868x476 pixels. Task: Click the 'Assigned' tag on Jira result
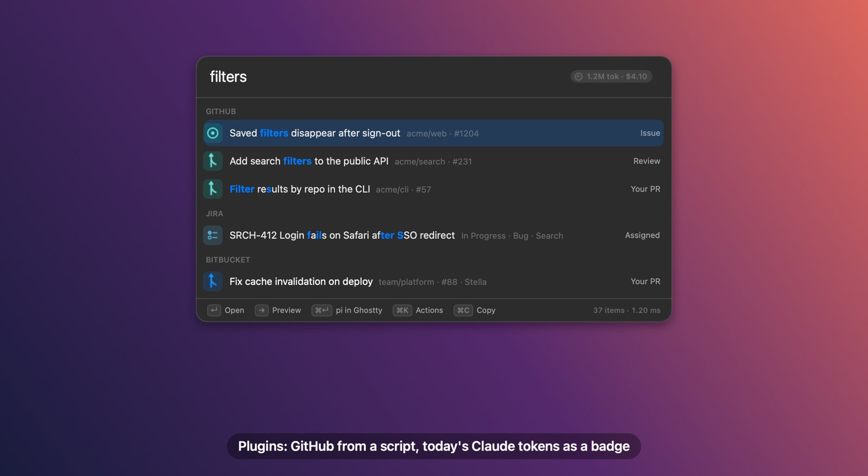(x=642, y=235)
